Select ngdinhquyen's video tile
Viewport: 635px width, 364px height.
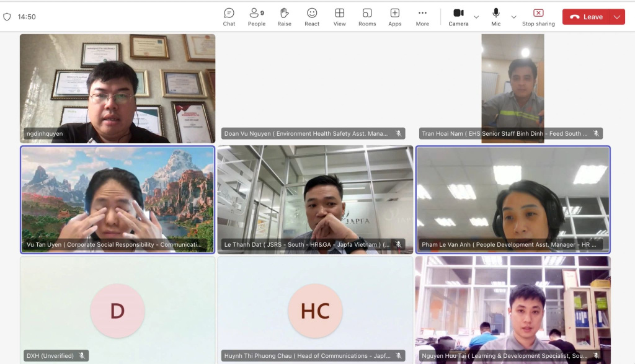[x=117, y=88]
